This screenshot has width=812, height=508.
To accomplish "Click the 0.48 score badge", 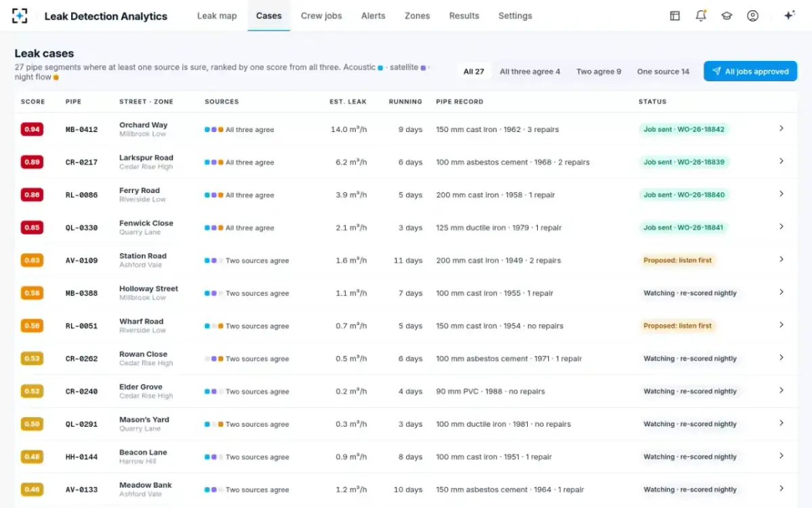I will (x=32, y=457).
